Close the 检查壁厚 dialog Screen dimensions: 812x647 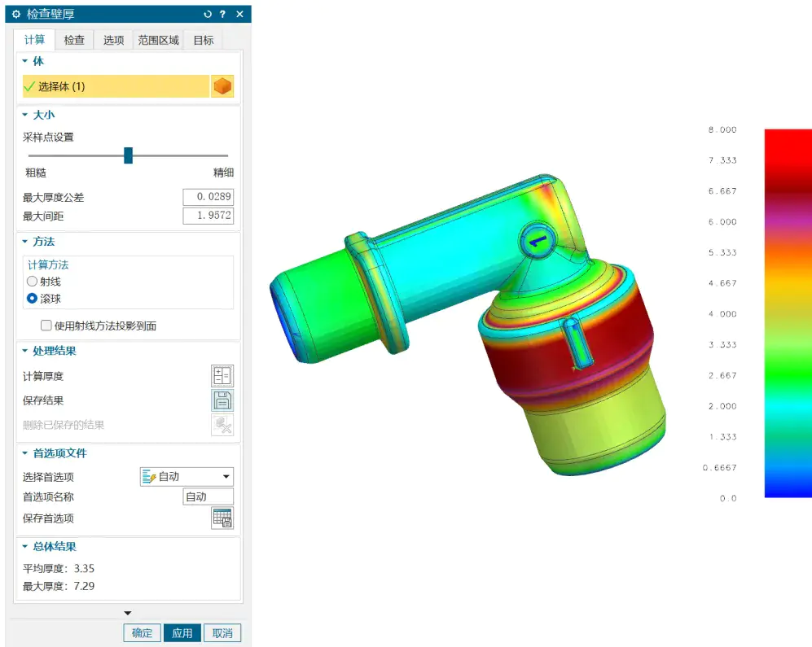coord(239,14)
